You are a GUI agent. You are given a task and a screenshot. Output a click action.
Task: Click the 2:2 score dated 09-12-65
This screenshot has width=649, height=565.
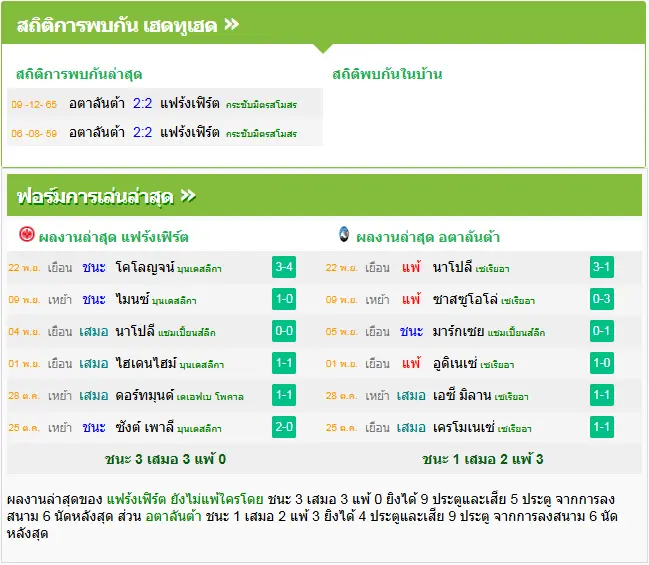click(142, 103)
